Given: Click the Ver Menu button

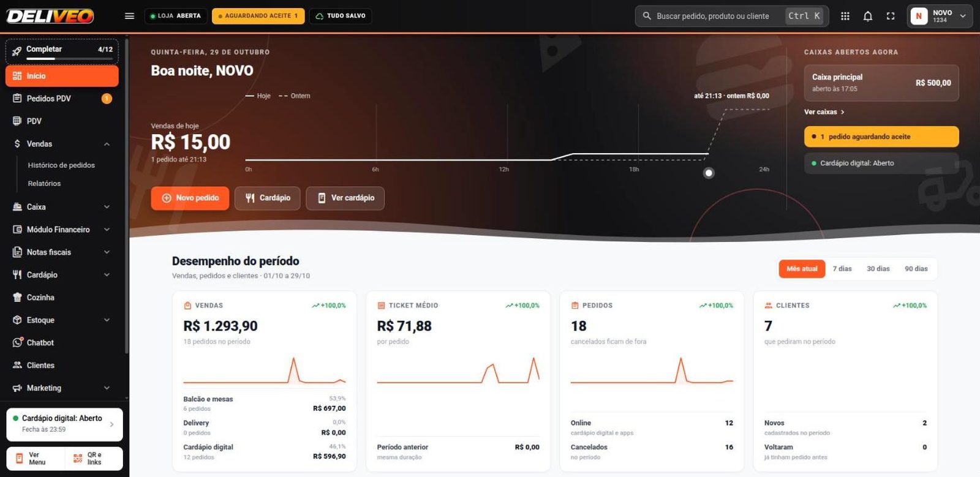Looking at the screenshot, I should coord(36,459).
